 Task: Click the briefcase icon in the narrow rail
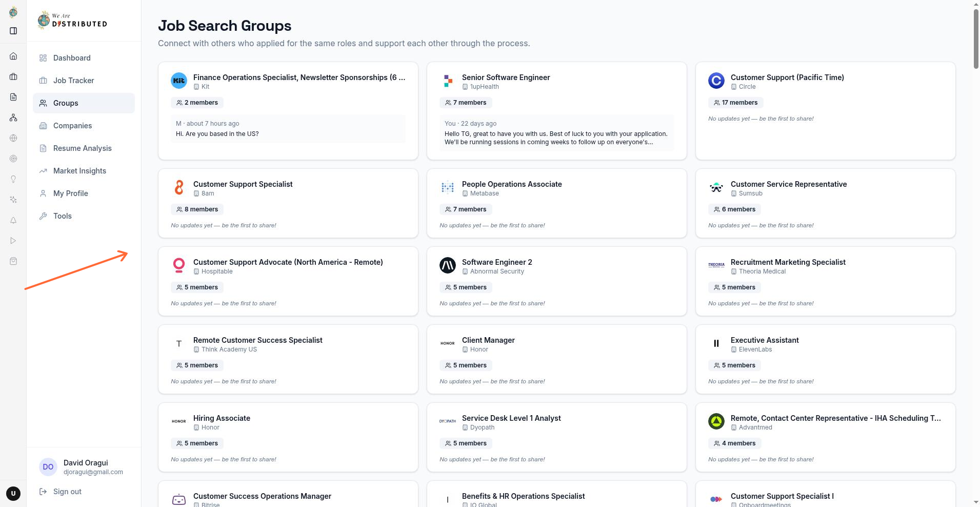(x=13, y=76)
